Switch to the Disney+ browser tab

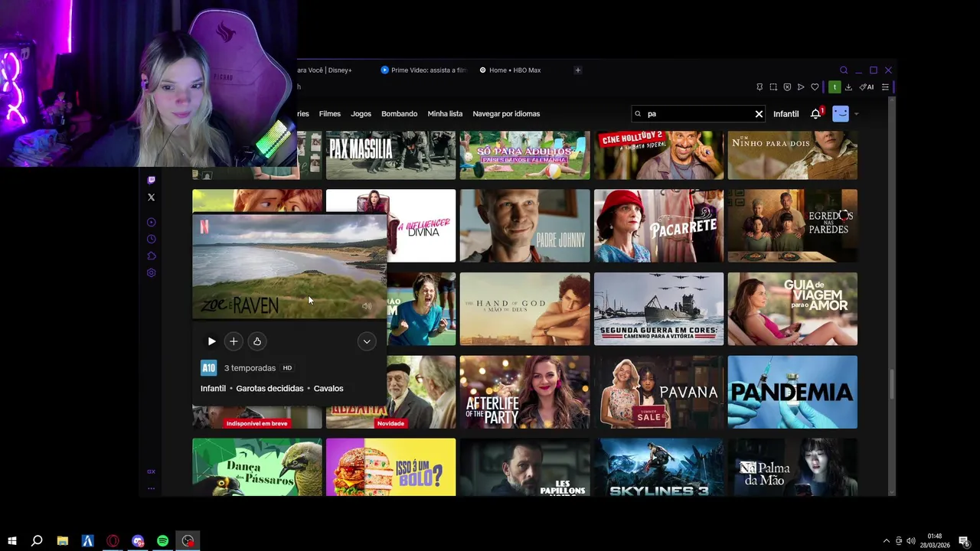click(325, 70)
